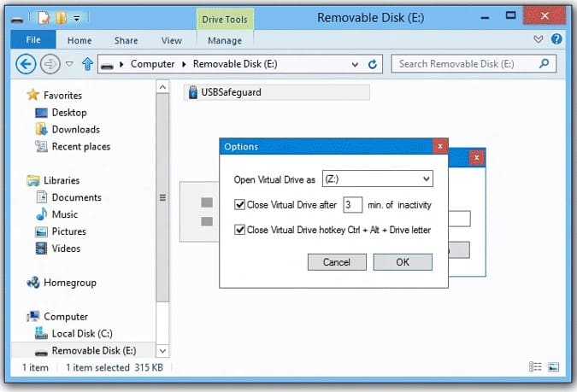The image size is (577, 392).
Task: Select Removable Disk (E:) in sidebar
Action: pyautogui.click(x=83, y=350)
